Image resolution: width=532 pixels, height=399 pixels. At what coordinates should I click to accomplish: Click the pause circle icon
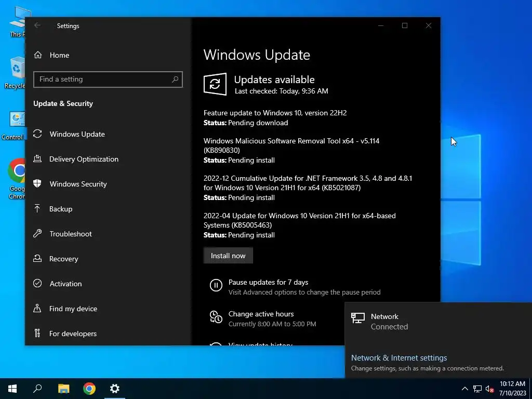(216, 285)
